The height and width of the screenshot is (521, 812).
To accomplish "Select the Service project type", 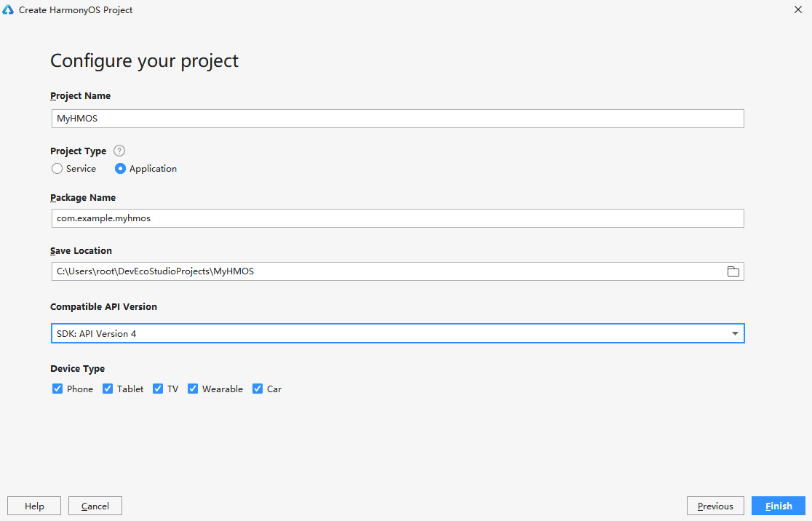I will (x=57, y=169).
